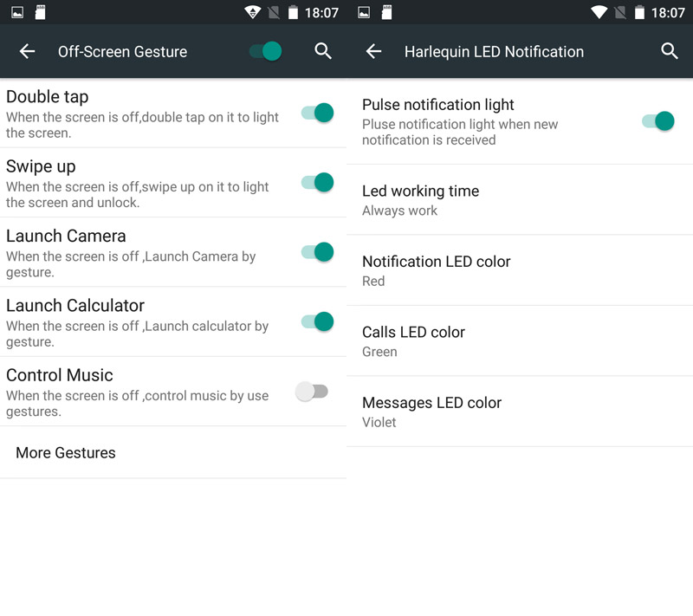Toggle the Launch Camera gesture switch
The image size is (693, 616).
[x=317, y=252]
